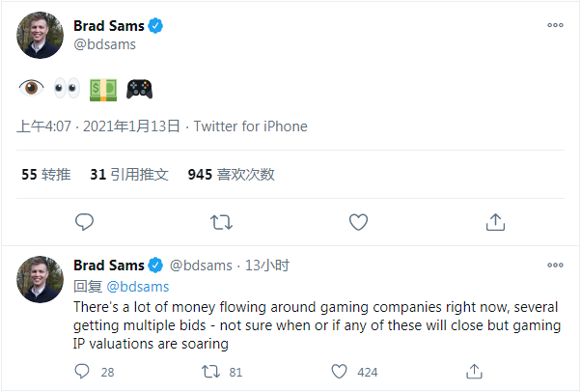Open Brad Sams profile picture at top
The image size is (581, 392).
point(41,36)
